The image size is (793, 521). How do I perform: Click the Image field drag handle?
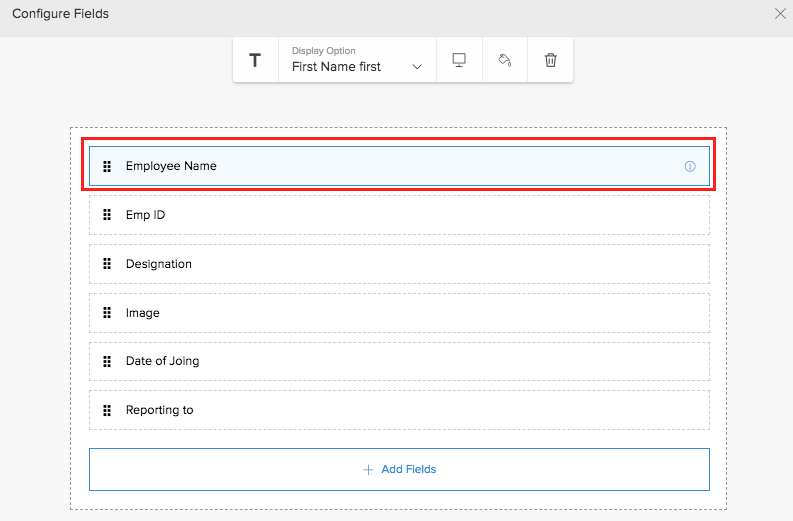107,313
